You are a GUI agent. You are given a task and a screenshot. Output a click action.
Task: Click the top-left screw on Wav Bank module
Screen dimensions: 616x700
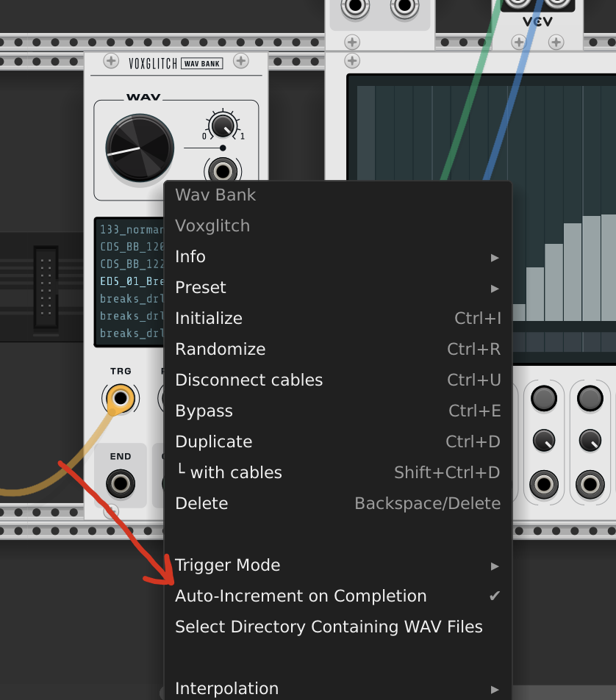[111, 61]
